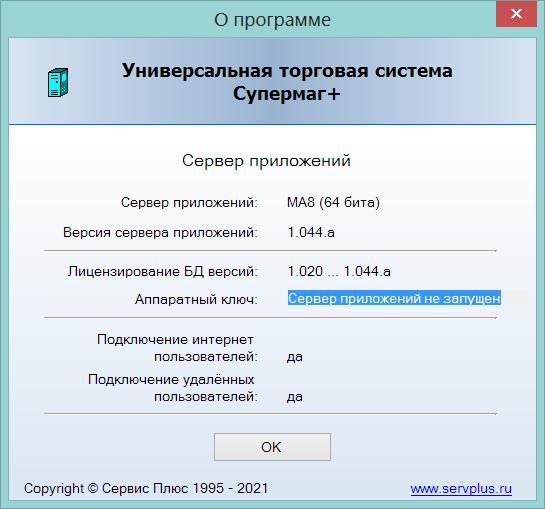Click the О программе title bar
This screenshot has width=545, height=509.
click(272, 20)
